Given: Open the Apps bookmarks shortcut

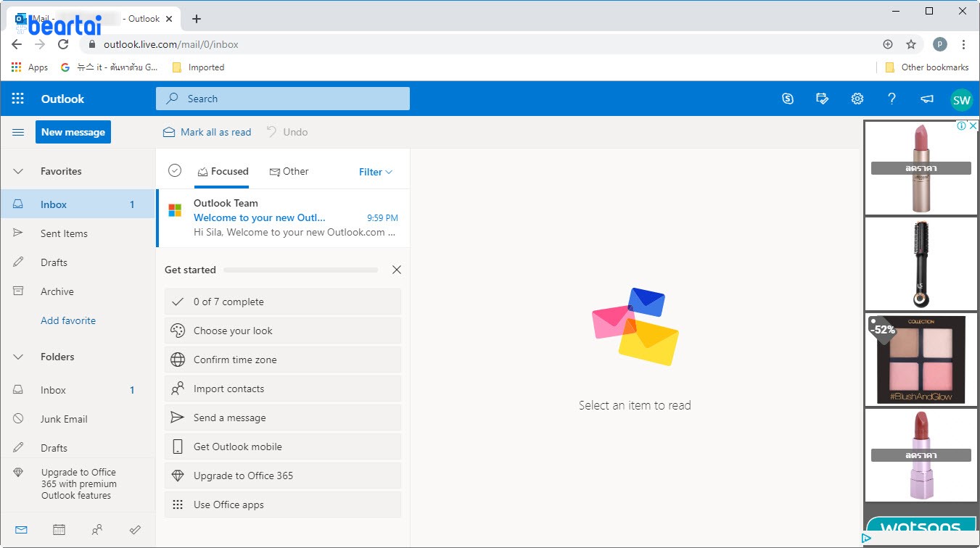Looking at the screenshot, I should pyautogui.click(x=29, y=67).
